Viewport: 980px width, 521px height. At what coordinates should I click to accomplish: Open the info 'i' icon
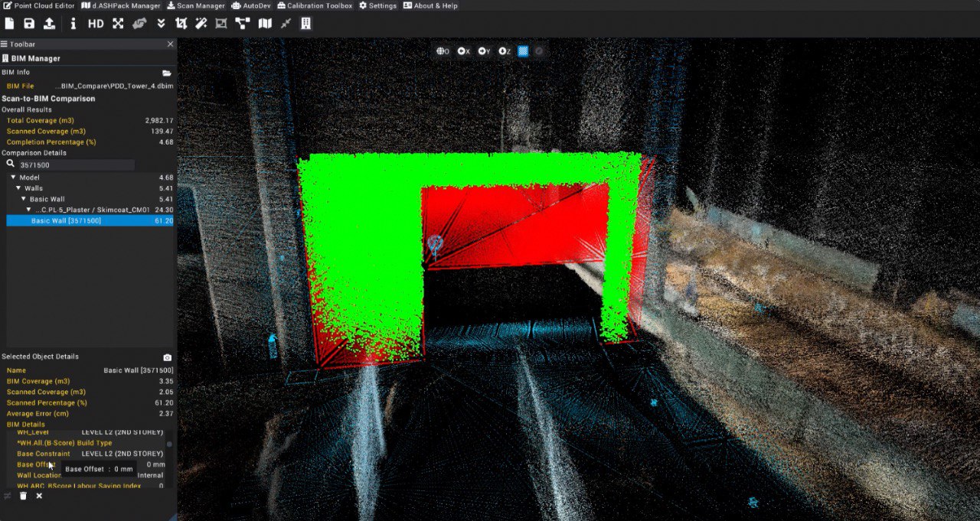pos(73,24)
